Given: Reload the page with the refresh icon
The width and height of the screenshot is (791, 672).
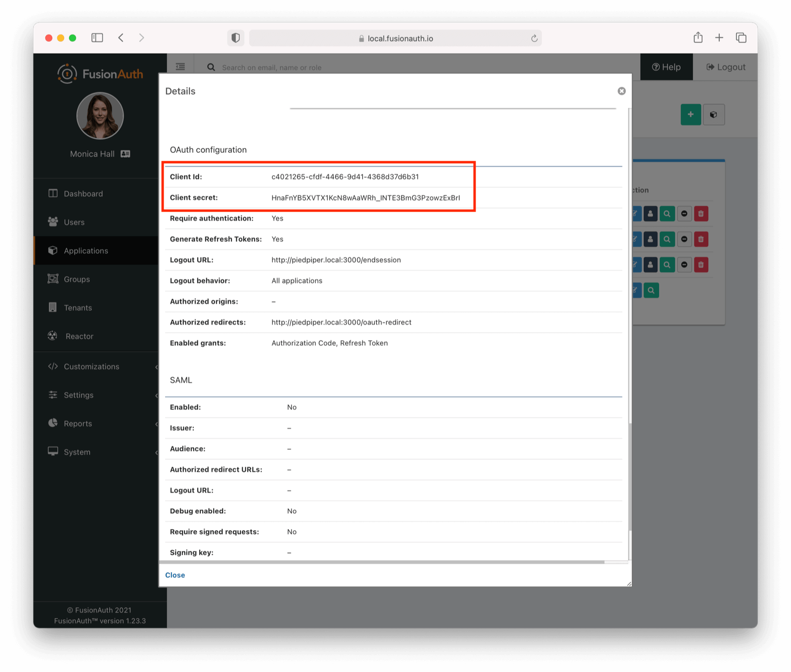Looking at the screenshot, I should coord(534,39).
